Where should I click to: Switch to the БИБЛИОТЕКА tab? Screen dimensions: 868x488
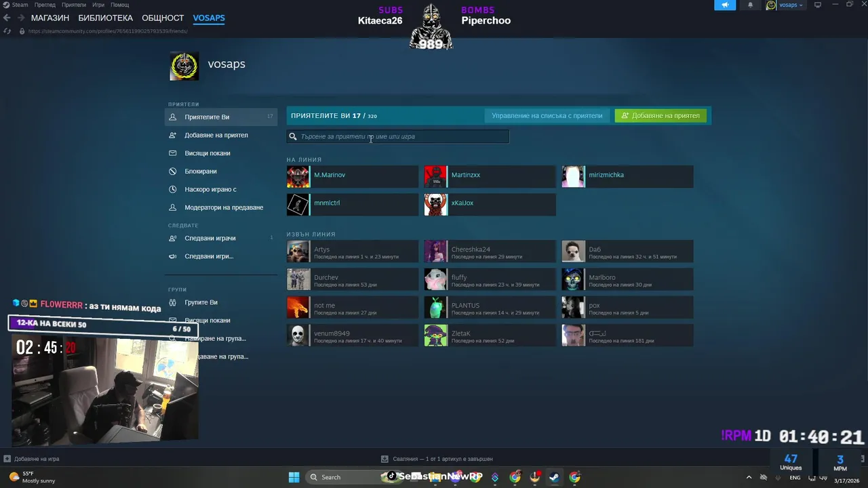tap(105, 18)
